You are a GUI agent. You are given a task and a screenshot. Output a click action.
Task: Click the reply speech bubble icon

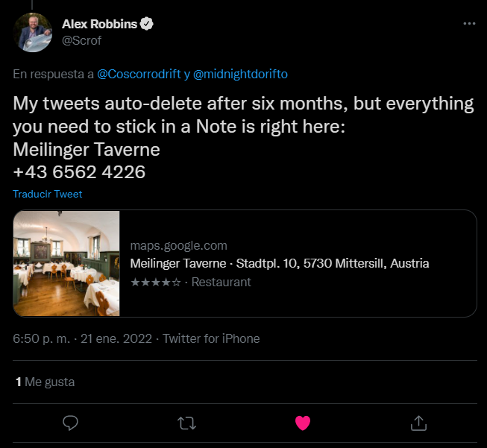point(71,423)
